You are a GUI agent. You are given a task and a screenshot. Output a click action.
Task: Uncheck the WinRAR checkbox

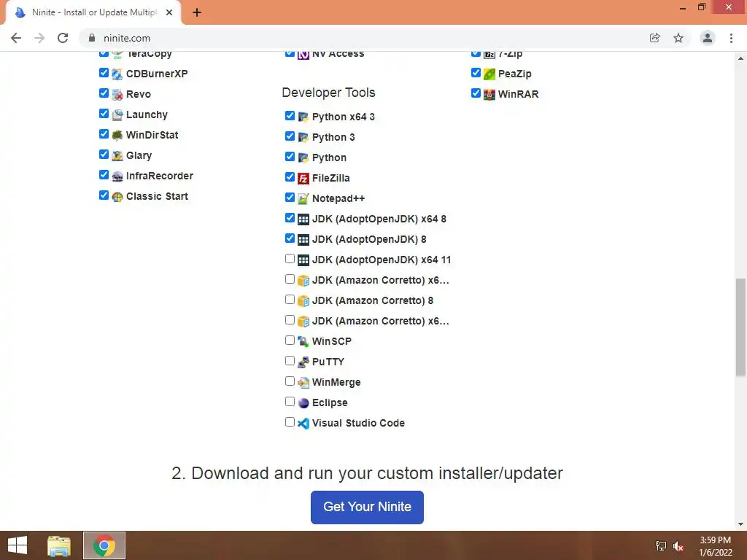point(476,93)
